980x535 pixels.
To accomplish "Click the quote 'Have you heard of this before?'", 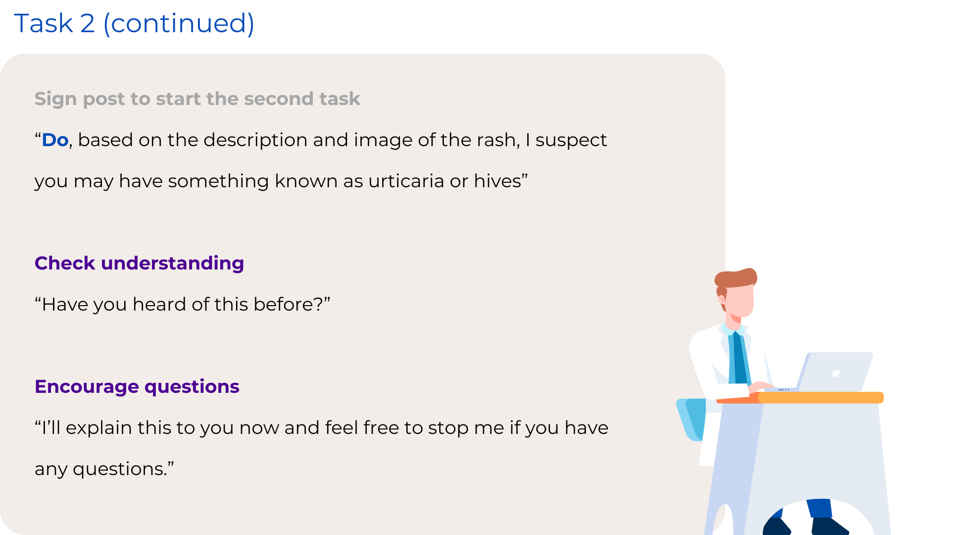I will pos(182,304).
